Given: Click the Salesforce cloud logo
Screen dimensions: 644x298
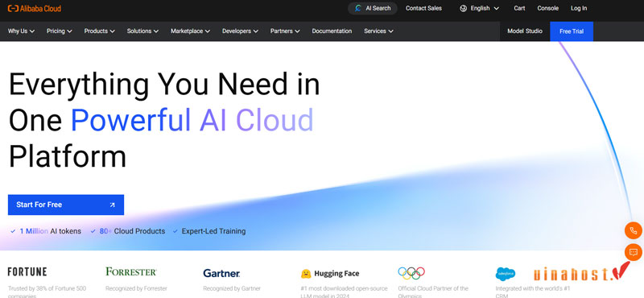Looking at the screenshot, I should [x=506, y=274].
